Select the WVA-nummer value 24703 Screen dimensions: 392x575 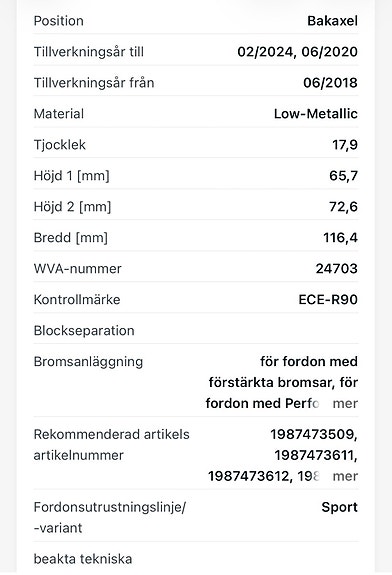tap(337, 269)
